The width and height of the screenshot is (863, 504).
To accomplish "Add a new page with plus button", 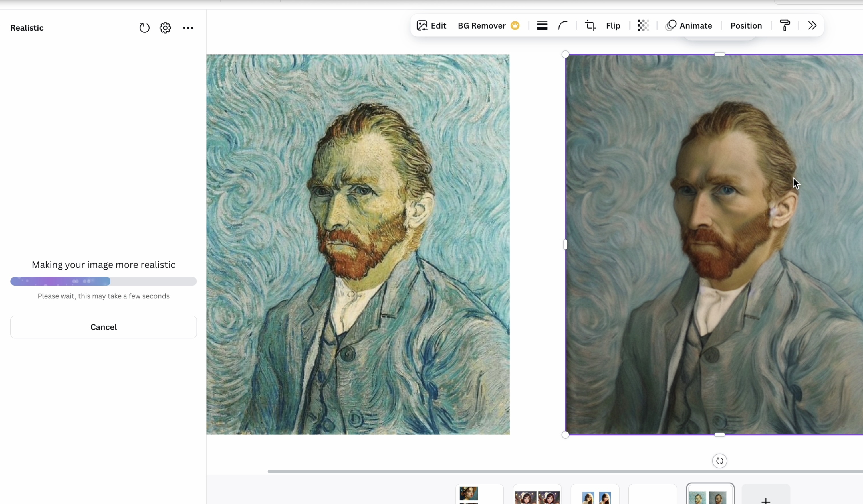I will pos(766,499).
